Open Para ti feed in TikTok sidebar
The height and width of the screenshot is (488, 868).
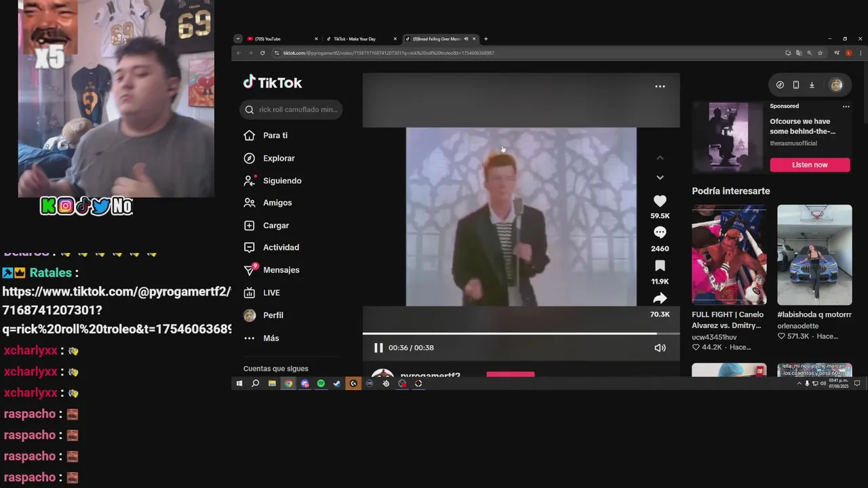(266, 136)
